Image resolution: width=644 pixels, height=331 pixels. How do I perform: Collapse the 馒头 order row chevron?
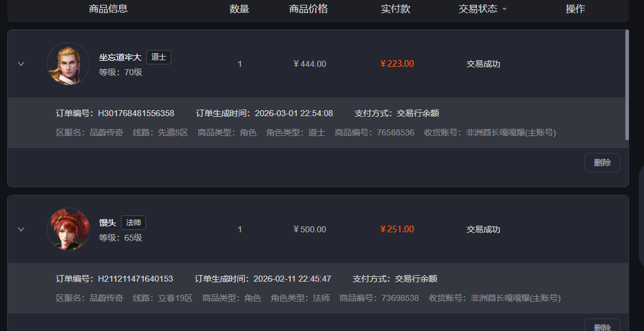pos(21,229)
